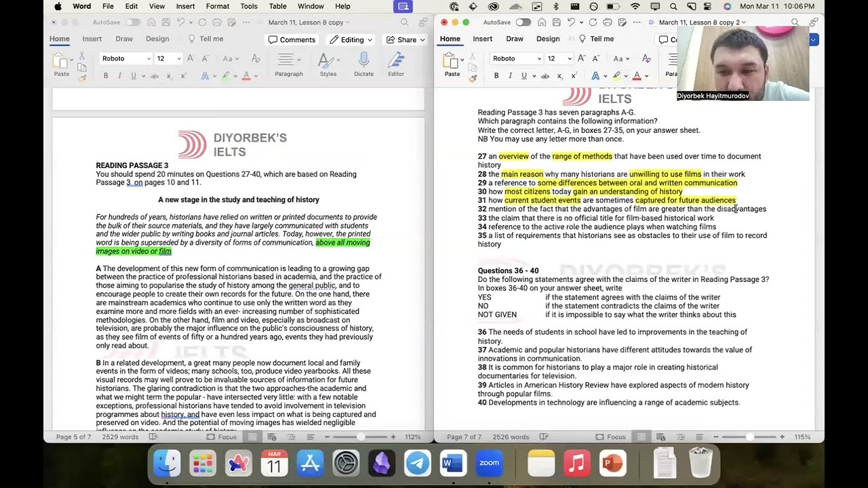Image resolution: width=868 pixels, height=488 pixels.
Task: Click Tell me in the right window
Action: tap(596, 39)
